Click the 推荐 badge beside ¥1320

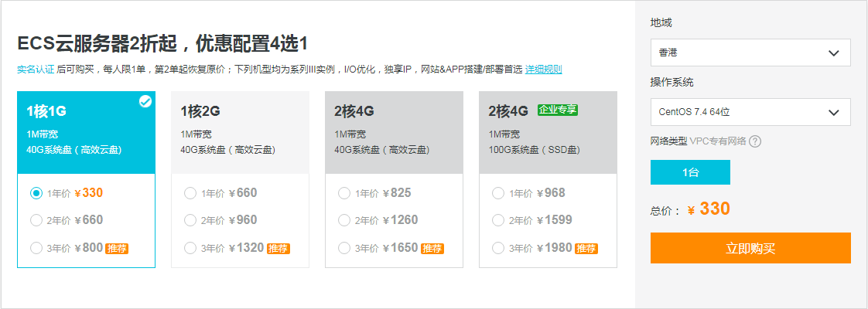(x=279, y=249)
